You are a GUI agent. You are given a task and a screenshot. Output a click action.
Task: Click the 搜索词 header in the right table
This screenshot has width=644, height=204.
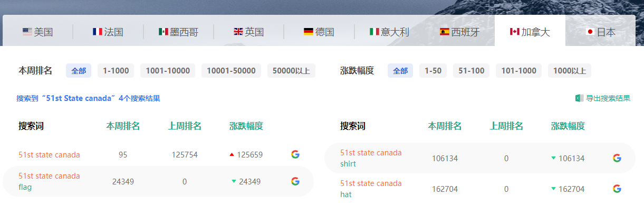[352, 126]
